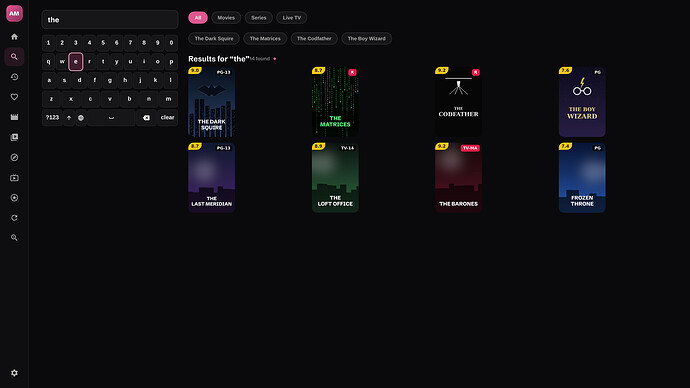Tap the '8' number key
Screen dimensions: 690x388
(144, 43)
